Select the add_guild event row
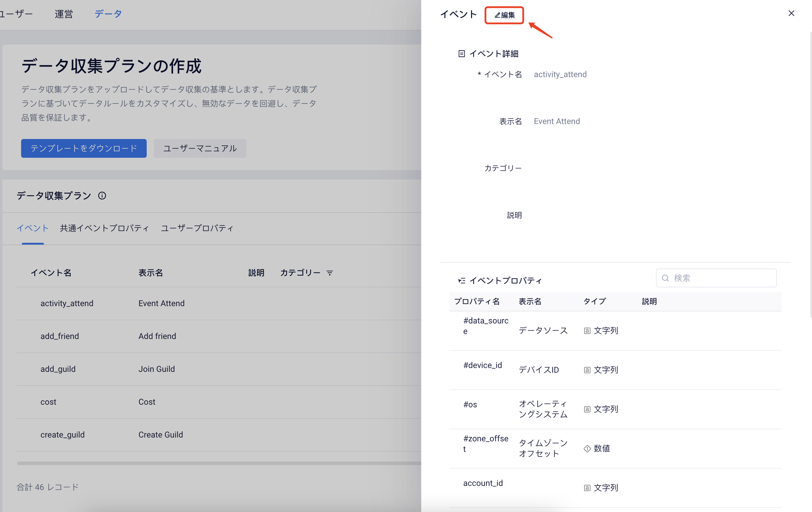Screen dimensions: 812x512 click(x=219, y=369)
